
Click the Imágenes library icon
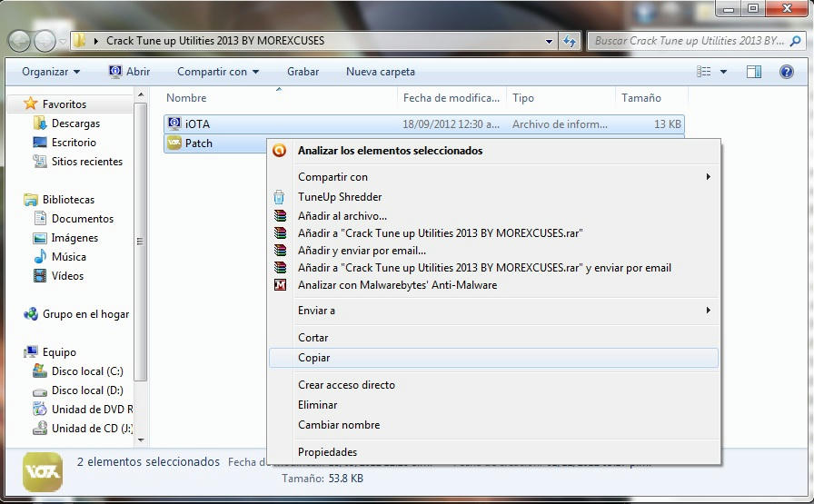pyautogui.click(x=39, y=238)
